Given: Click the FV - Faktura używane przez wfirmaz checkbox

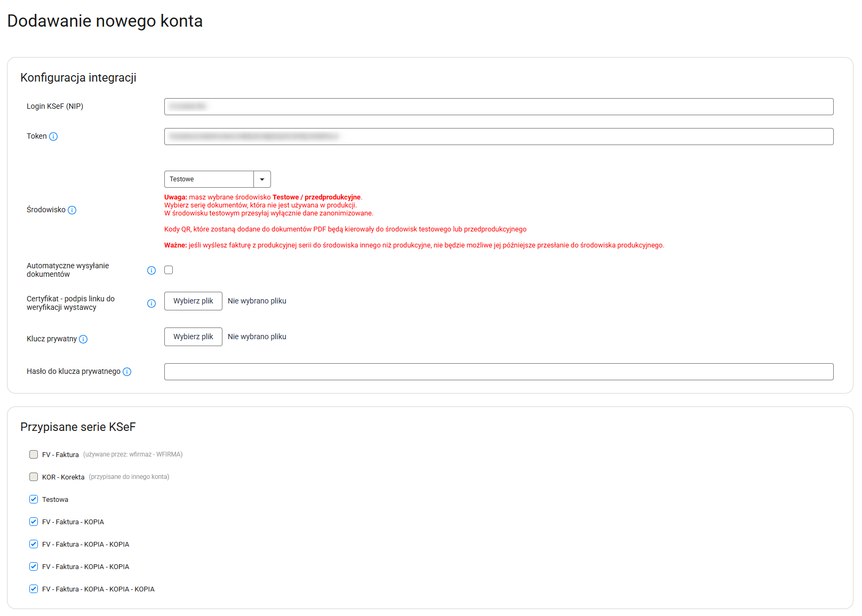Looking at the screenshot, I should [x=34, y=454].
